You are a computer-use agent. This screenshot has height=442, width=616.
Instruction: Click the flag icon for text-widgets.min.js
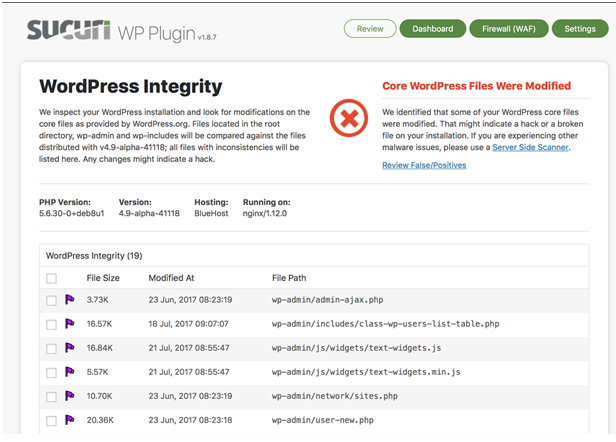tap(70, 372)
